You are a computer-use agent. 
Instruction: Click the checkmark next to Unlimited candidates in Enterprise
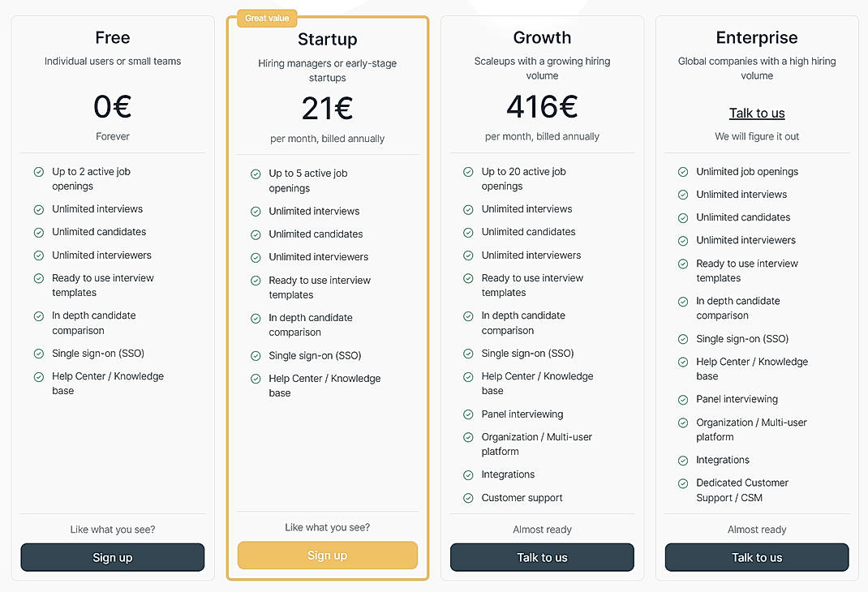682,217
